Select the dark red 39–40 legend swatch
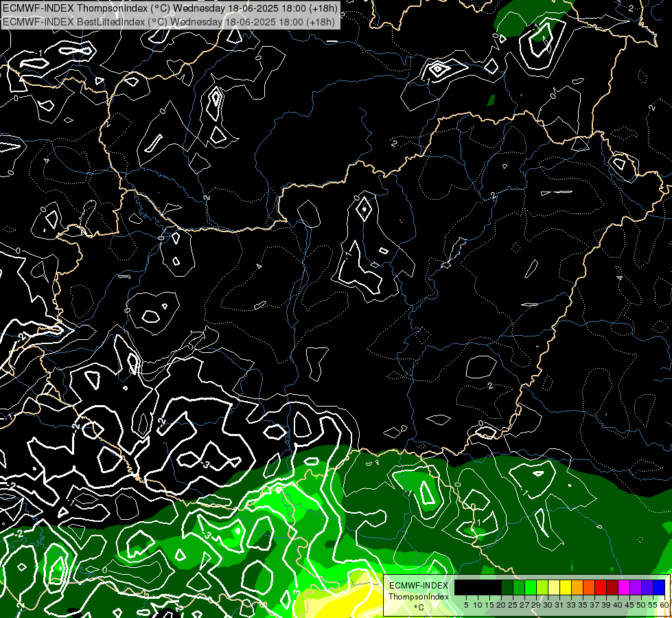 pos(612,587)
